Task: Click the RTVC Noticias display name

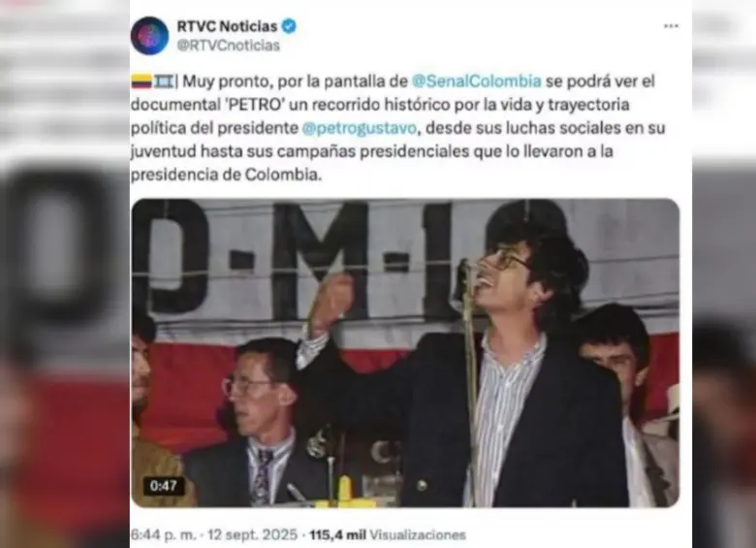Action: click(227, 26)
